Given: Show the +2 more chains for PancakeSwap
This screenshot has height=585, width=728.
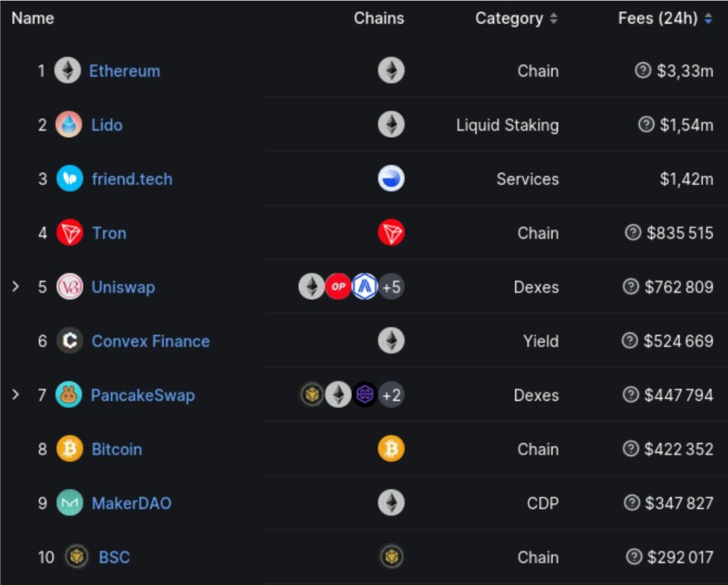Looking at the screenshot, I should coord(391,395).
